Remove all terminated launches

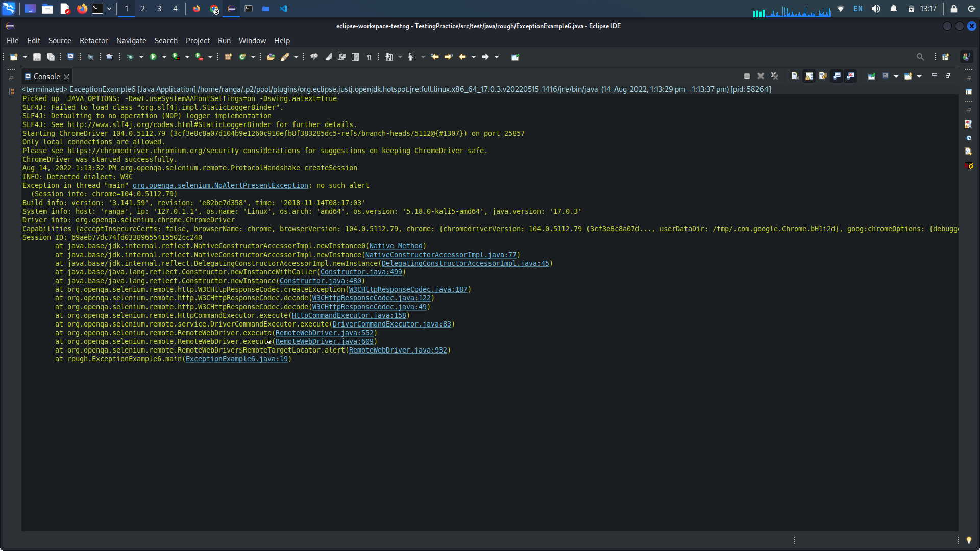pyautogui.click(x=774, y=76)
